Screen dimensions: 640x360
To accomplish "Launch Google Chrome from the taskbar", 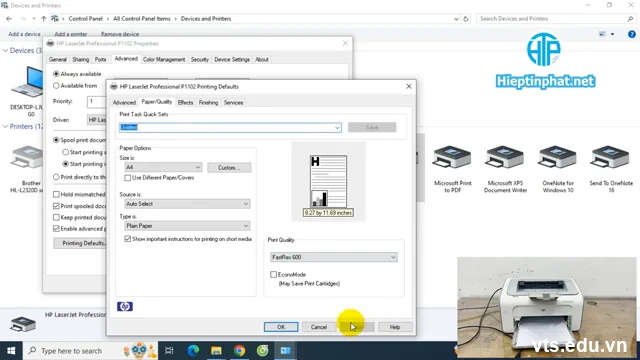I will click(x=240, y=351).
